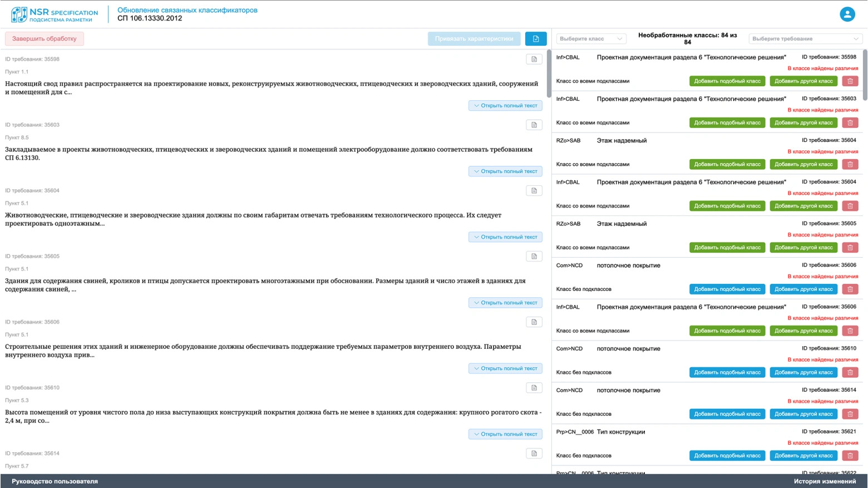The height and width of the screenshot is (488, 868).
Task: Delete the Prp>CN__0006 class for requirement 35621
Action: [x=850, y=456]
